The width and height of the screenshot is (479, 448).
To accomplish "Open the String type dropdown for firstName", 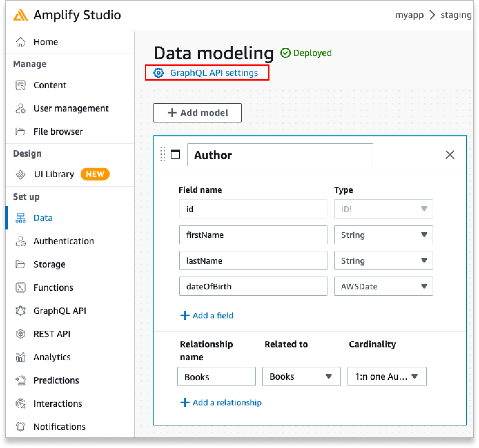I will (x=424, y=235).
